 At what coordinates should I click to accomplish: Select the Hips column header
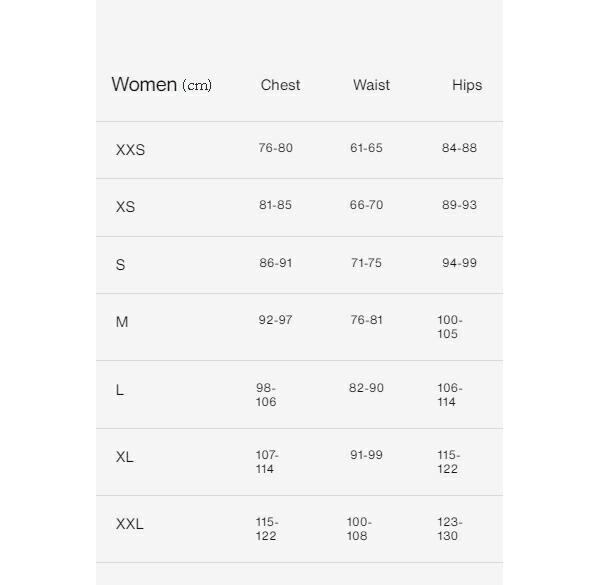point(467,85)
